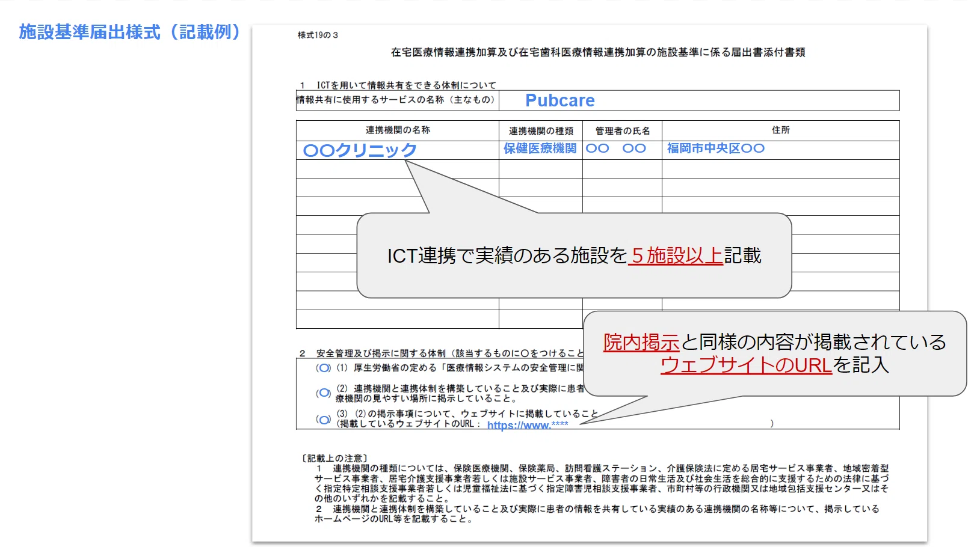The height and width of the screenshot is (547, 980).
Task: Click the service name Pubcare
Action: [560, 100]
